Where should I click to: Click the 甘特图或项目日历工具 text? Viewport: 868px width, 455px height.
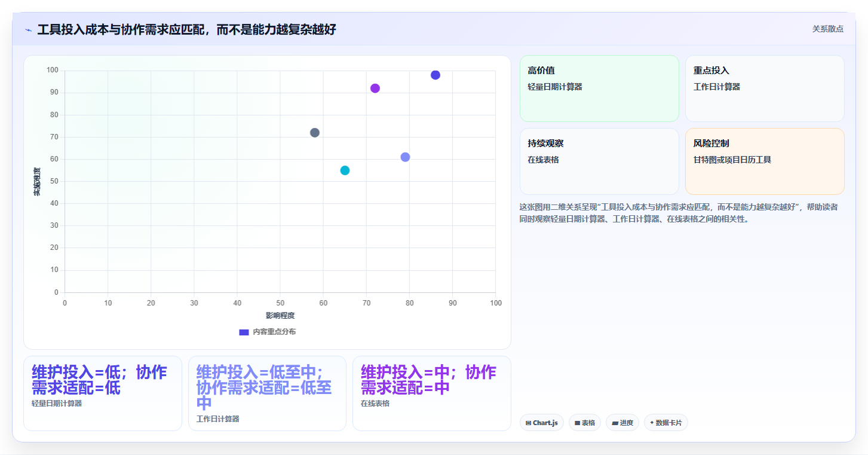(732, 160)
